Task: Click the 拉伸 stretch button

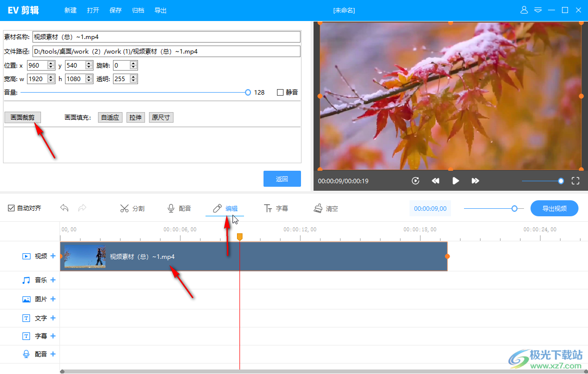Action: [x=135, y=118]
